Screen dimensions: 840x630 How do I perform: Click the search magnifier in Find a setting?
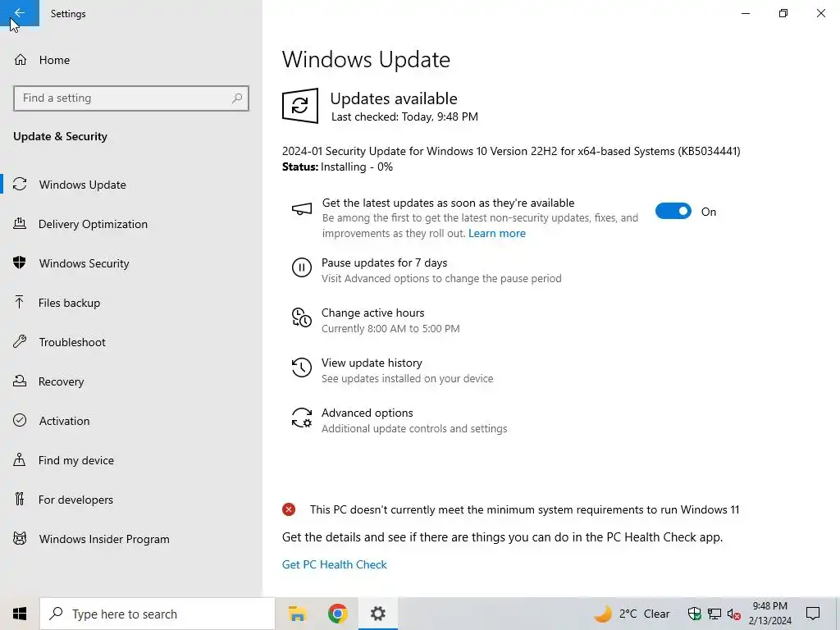(x=237, y=98)
